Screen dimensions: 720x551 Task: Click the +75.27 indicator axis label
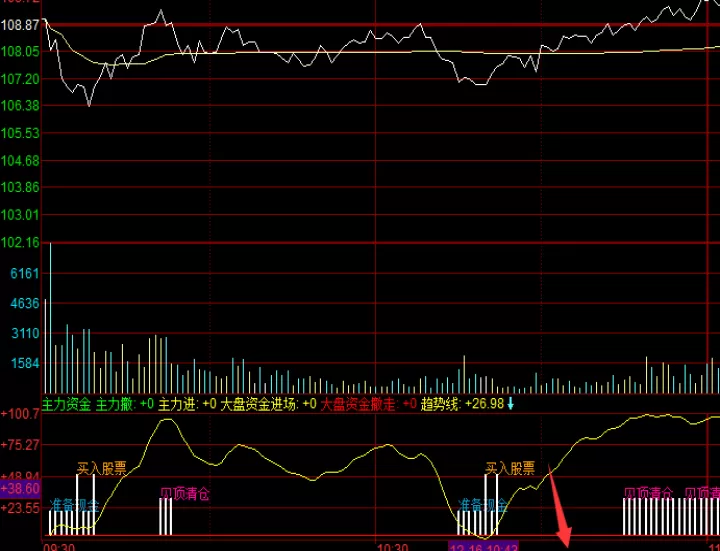coord(20,445)
